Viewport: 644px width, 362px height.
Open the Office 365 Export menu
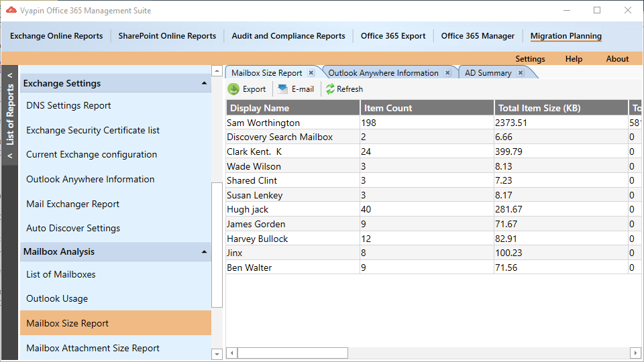pos(393,36)
